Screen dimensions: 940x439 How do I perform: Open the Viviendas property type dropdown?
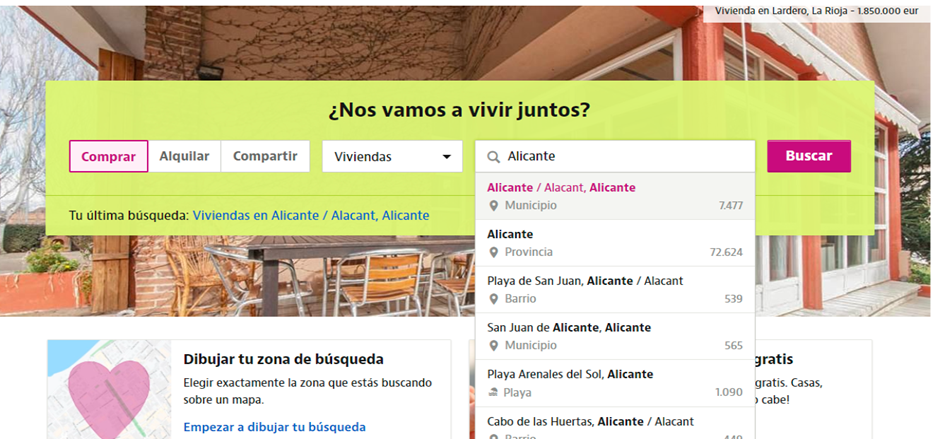pos(392,157)
